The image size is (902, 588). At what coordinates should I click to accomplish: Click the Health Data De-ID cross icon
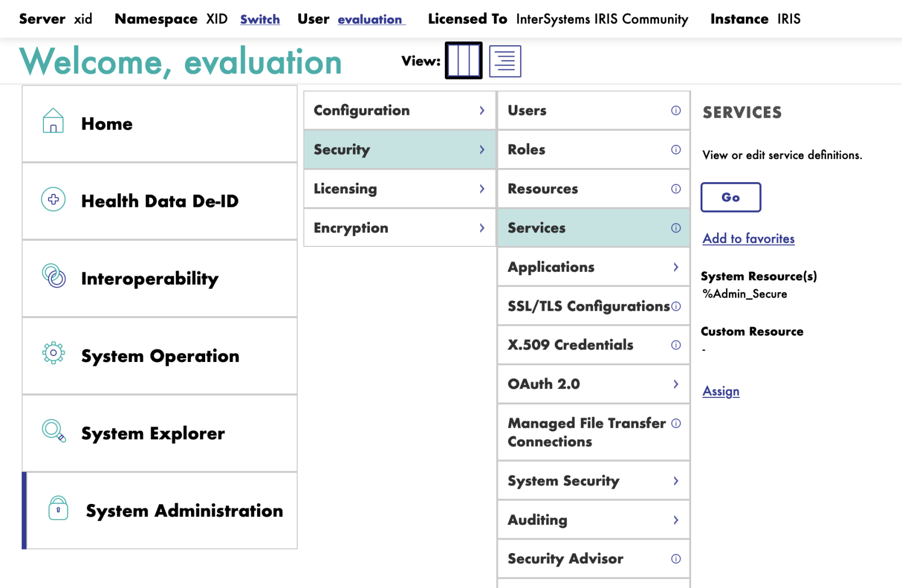[54, 200]
